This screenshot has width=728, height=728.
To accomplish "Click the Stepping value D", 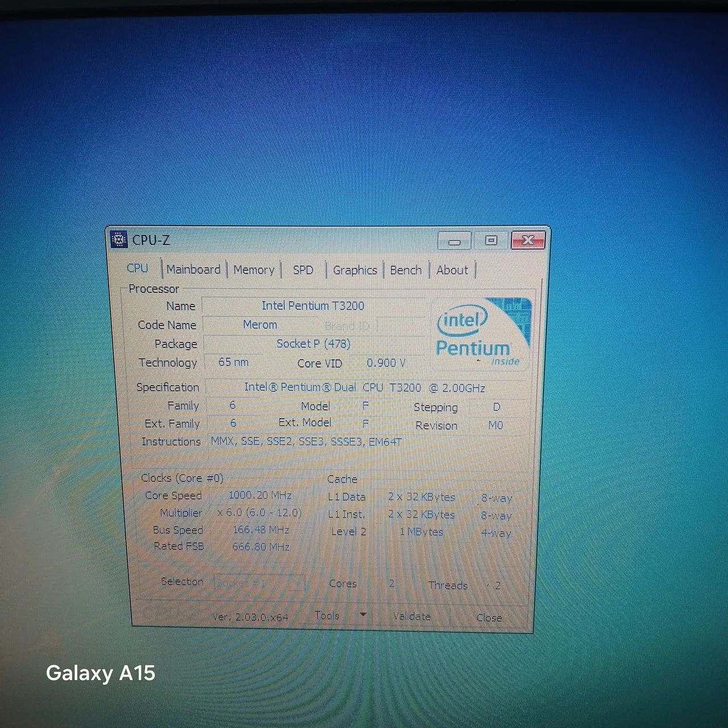I will [x=496, y=407].
